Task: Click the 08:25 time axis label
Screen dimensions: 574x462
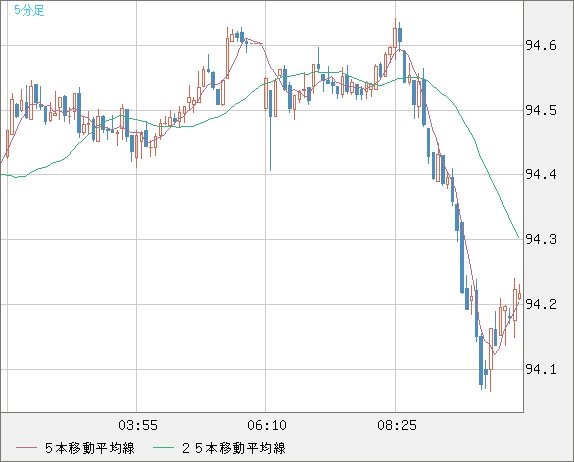Action: (397, 425)
